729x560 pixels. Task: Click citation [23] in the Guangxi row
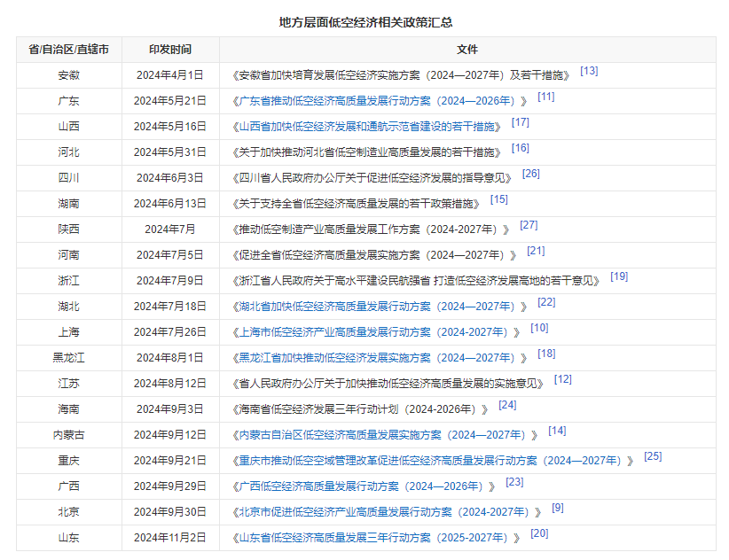[514, 482]
